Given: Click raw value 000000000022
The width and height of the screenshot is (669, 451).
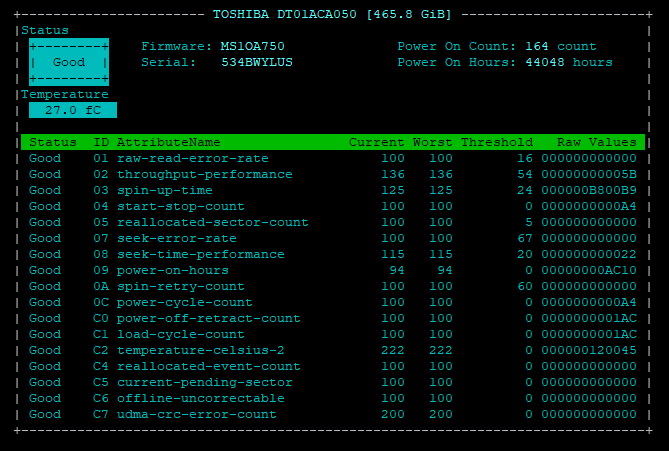Looking at the screenshot, I should pyautogui.click(x=589, y=254).
